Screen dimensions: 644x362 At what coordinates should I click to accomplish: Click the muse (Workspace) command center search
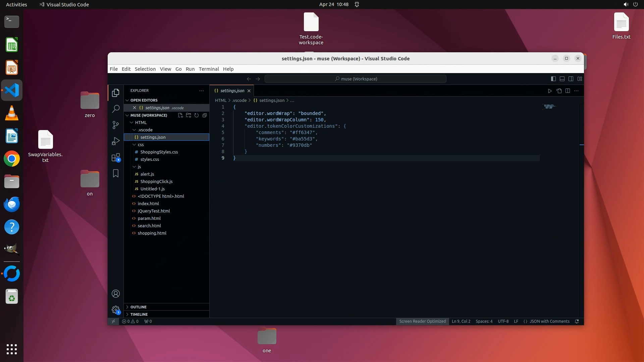(356, 79)
